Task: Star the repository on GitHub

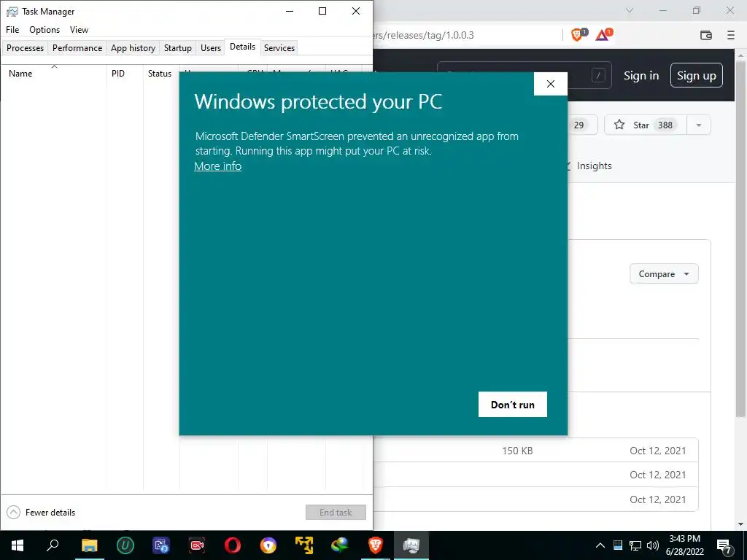Action: tap(645, 125)
